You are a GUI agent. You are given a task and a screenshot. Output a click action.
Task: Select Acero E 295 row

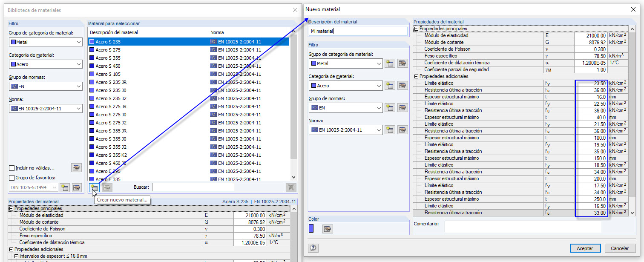pos(189,171)
